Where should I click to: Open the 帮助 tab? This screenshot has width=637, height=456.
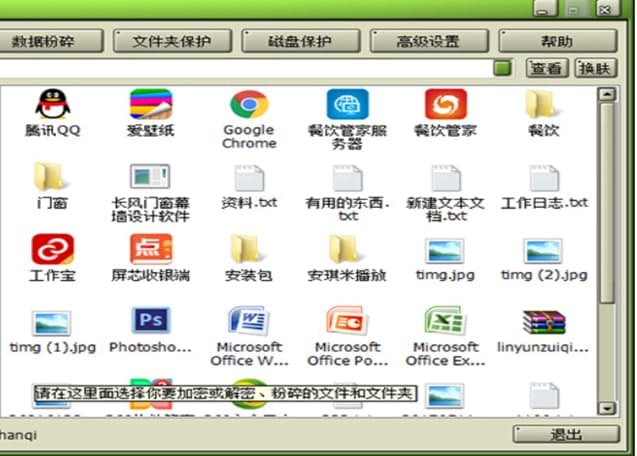(x=557, y=41)
